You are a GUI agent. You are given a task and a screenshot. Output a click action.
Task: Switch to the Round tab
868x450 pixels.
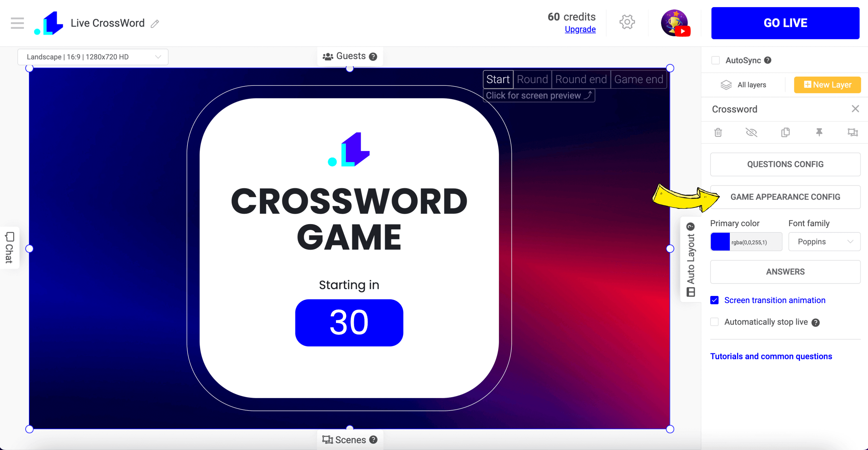(x=532, y=80)
